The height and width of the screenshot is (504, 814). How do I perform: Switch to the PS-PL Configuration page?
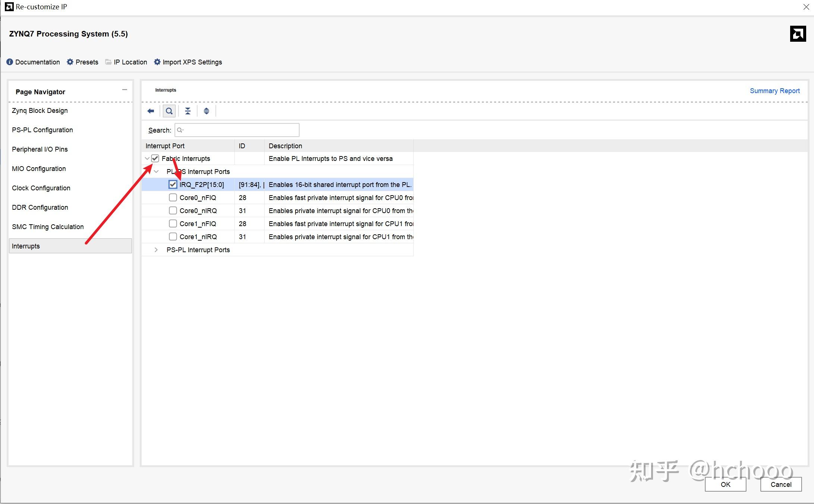click(x=42, y=130)
